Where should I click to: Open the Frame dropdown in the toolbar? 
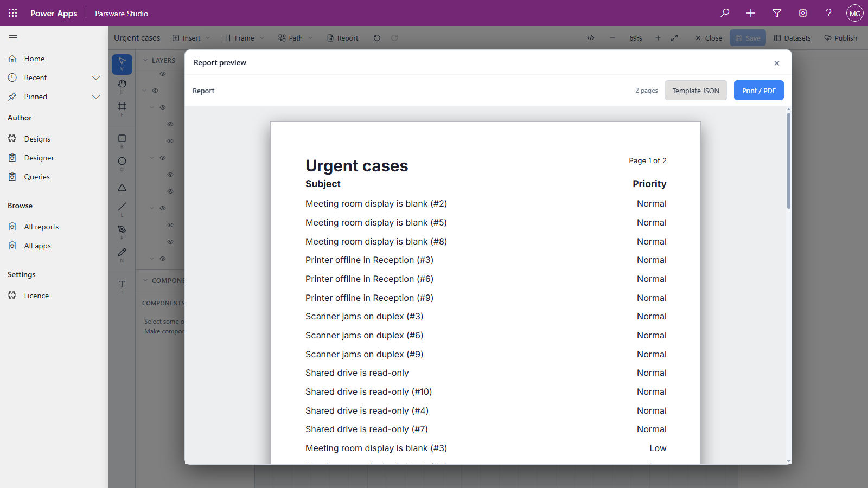[x=244, y=38]
